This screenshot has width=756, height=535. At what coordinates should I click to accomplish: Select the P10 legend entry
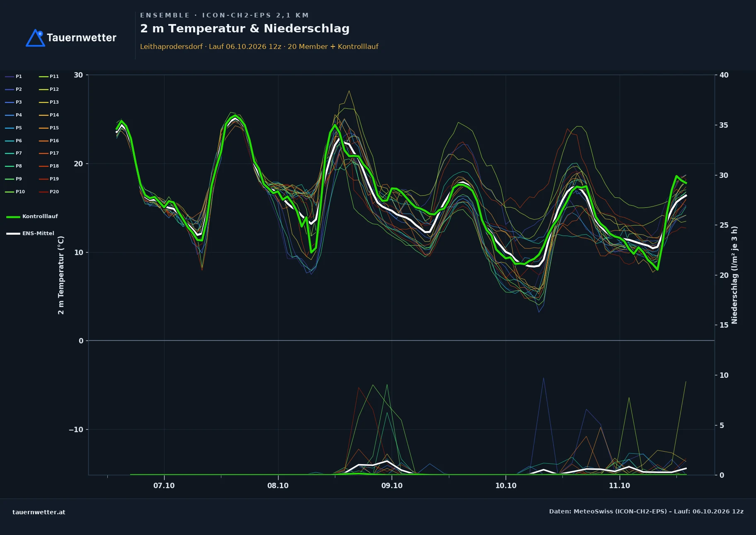click(15, 192)
